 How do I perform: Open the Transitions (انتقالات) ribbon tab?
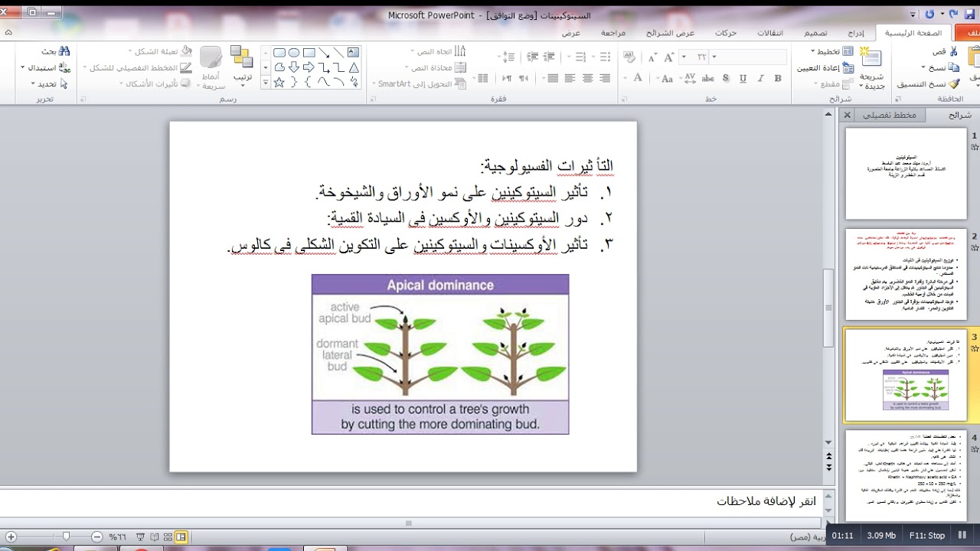(770, 33)
